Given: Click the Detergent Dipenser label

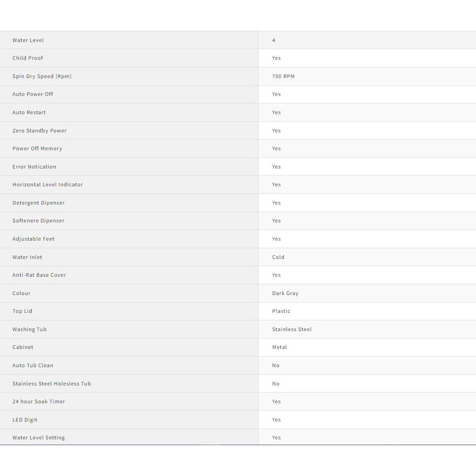Looking at the screenshot, I should tap(38, 203).
